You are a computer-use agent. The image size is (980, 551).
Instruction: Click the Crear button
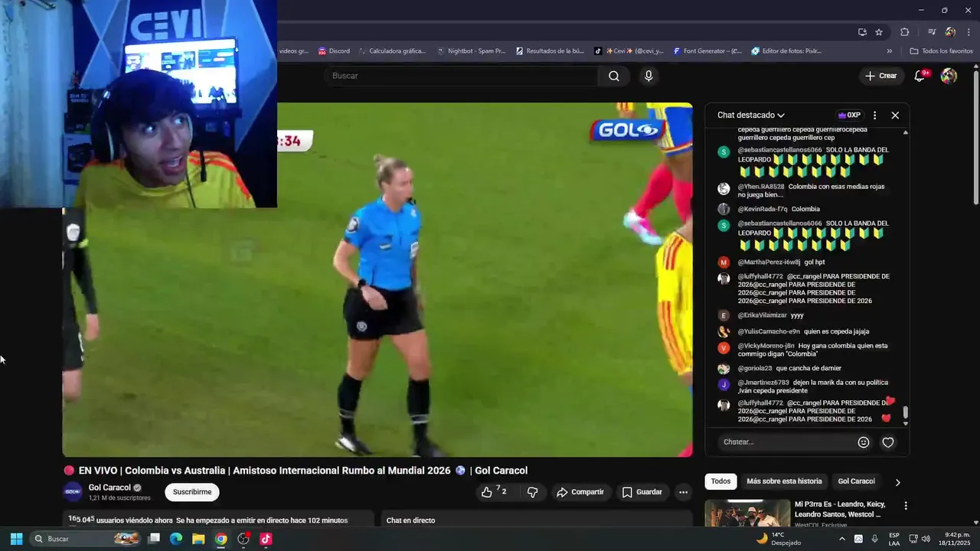[880, 76]
